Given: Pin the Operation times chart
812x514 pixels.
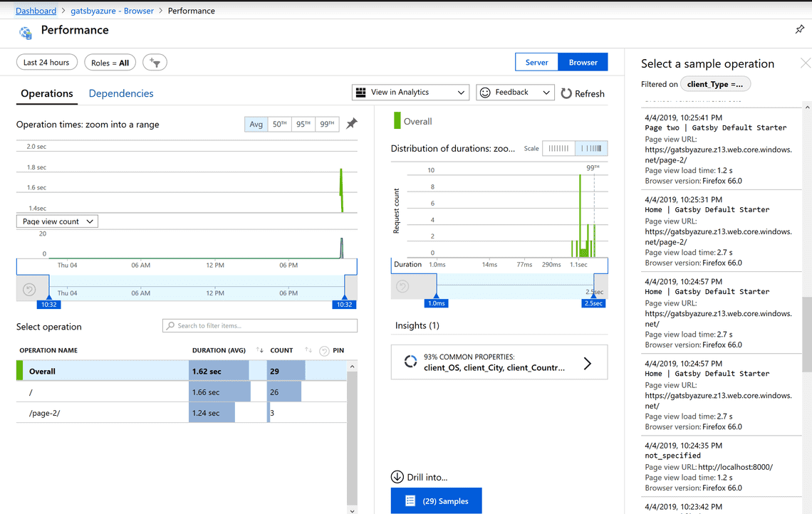Looking at the screenshot, I should click(x=351, y=123).
